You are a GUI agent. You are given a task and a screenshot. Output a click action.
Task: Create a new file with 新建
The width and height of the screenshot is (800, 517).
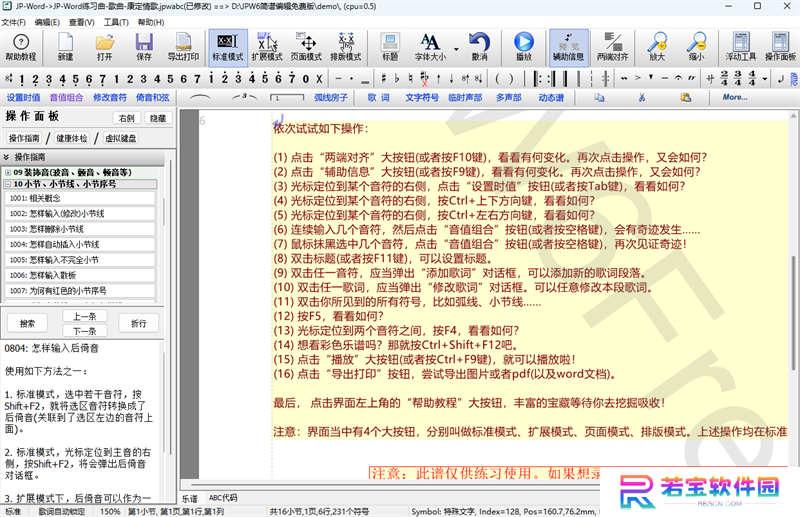click(65, 47)
